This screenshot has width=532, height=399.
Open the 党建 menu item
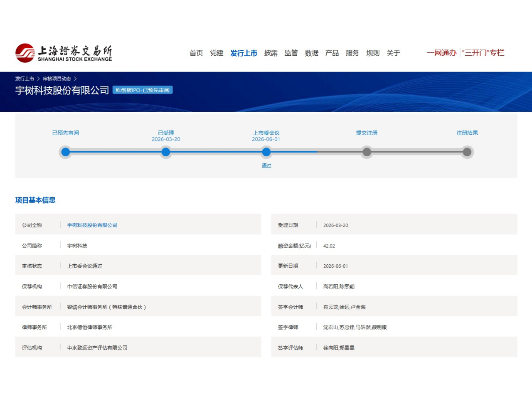pyautogui.click(x=217, y=53)
